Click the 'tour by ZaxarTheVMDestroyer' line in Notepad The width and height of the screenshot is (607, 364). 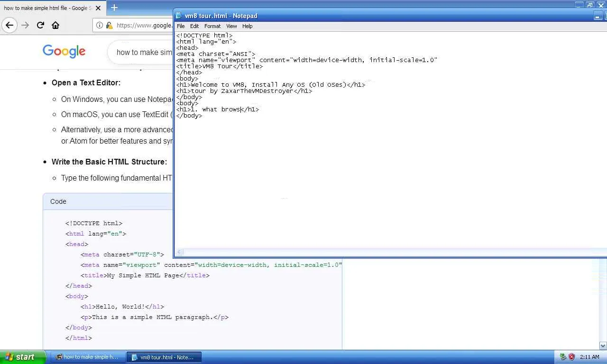244,91
